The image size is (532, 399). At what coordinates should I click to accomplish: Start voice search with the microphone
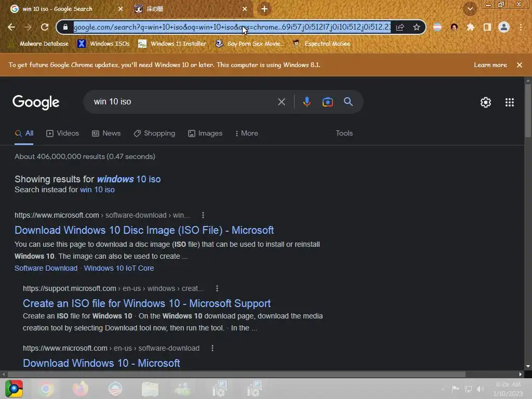(x=307, y=102)
